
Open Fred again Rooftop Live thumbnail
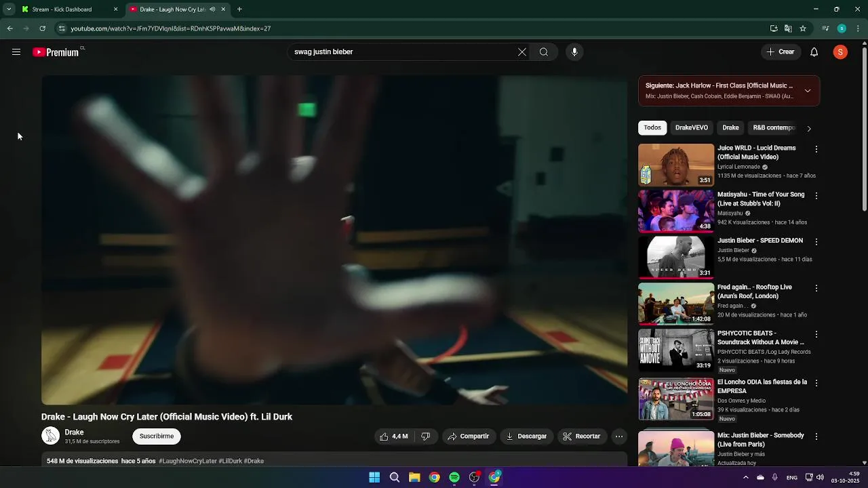[676, 304]
